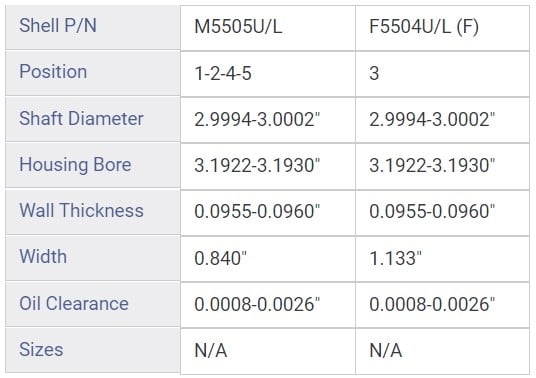Click the Shaft Diameter row label

pos(93,119)
